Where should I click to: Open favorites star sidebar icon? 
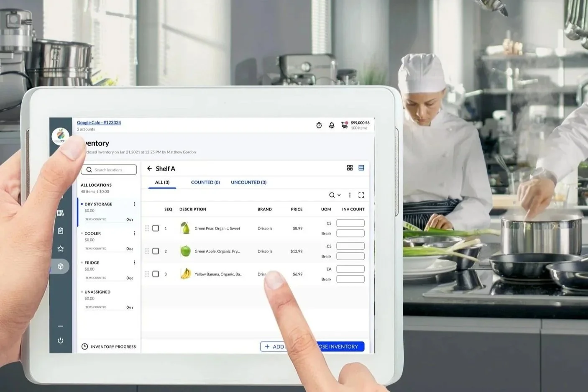pos(61,249)
